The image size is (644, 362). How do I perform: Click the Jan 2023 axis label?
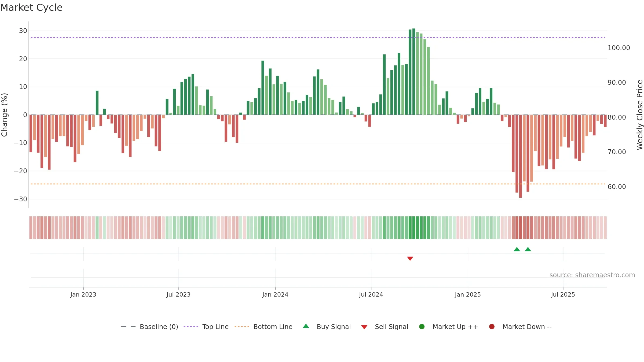(x=83, y=294)
